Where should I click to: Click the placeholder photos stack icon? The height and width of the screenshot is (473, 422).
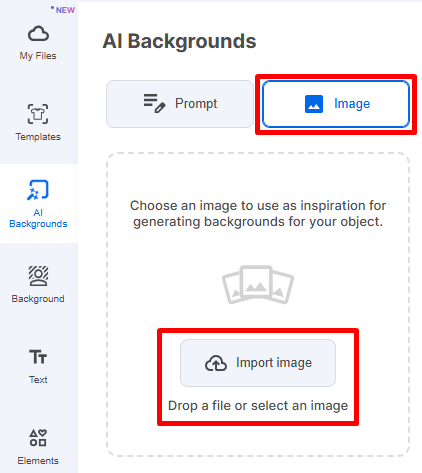tap(258, 284)
